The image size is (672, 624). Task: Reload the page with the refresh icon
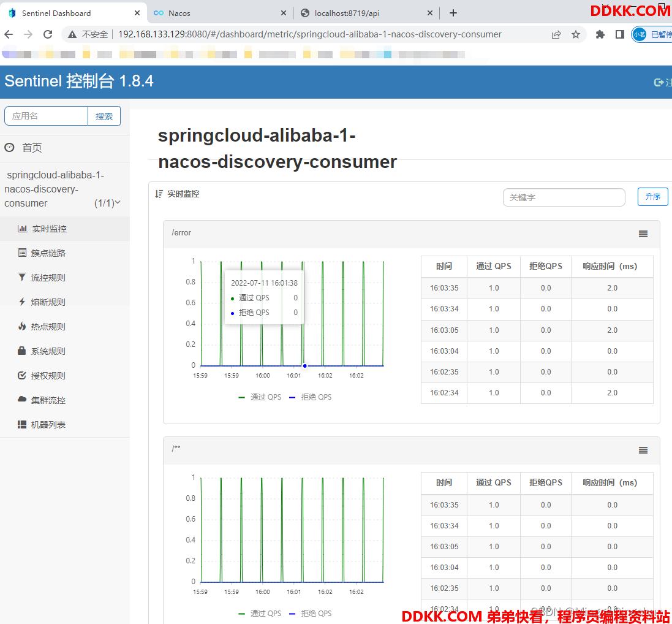point(48,34)
